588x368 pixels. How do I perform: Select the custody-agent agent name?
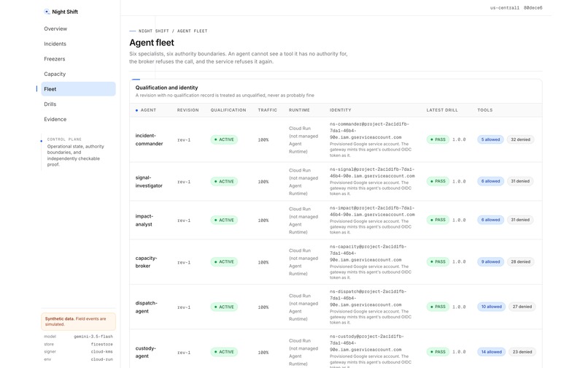[145, 352]
